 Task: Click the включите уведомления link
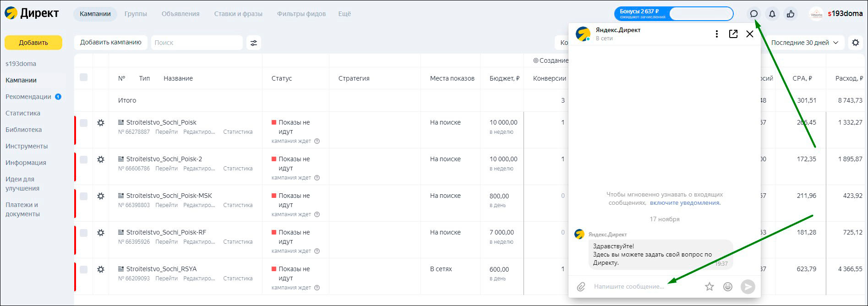click(x=685, y=202)
